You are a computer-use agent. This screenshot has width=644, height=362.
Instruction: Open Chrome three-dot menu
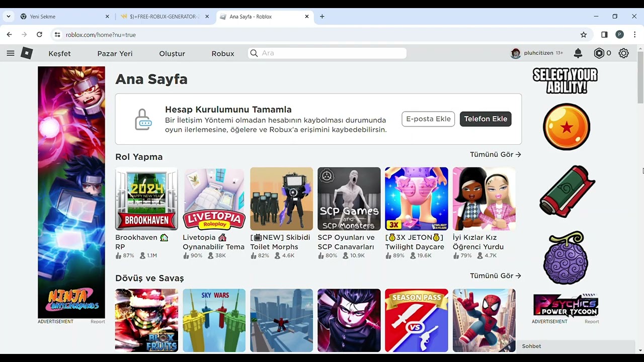point(635,35)
